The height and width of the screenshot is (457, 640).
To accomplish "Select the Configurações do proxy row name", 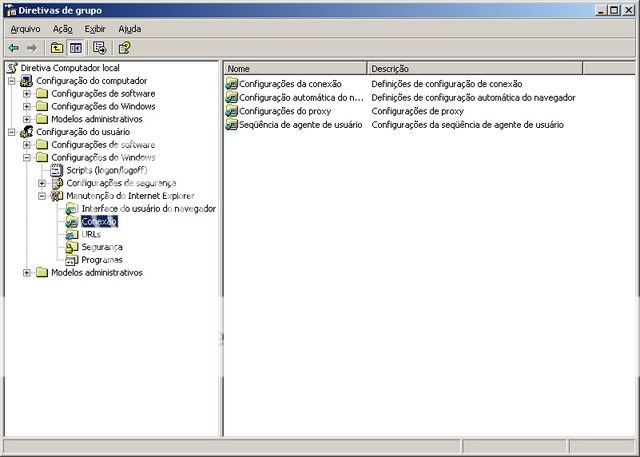I will pos(285,111).
